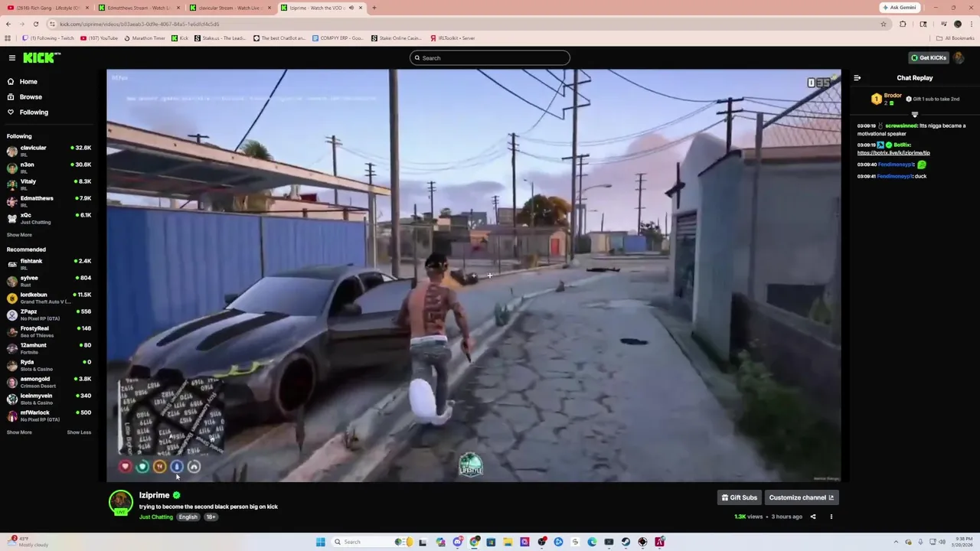Click the KICK logo
This screenshot has width=980, height=551.
pos(41,57)
